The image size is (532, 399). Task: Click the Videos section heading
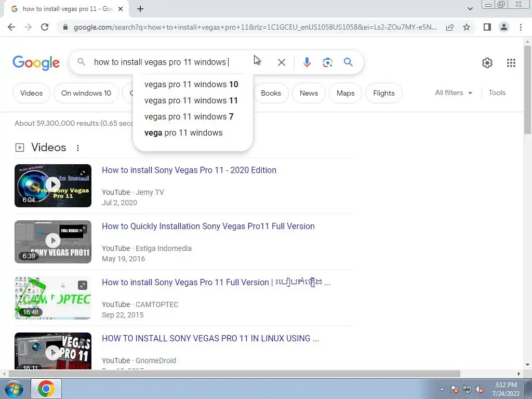tap(48, 148)
